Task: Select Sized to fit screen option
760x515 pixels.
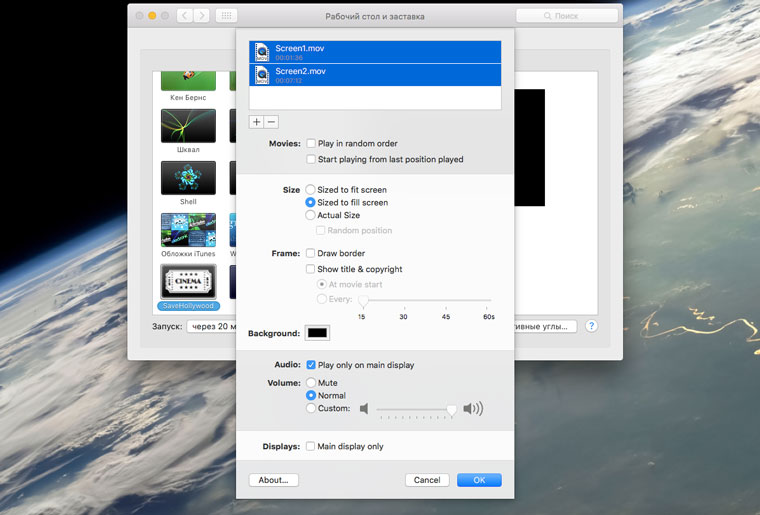Action: pyautogui.click(x=310, y=189)
